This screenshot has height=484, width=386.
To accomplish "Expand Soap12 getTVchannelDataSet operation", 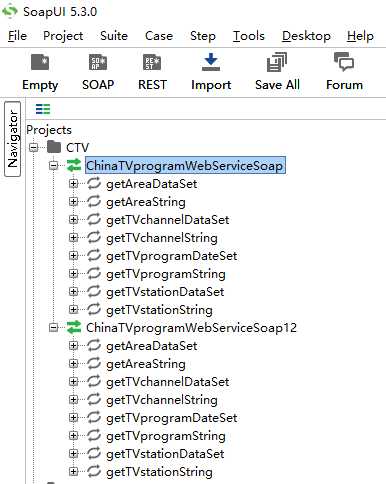I will coord(73,381).
